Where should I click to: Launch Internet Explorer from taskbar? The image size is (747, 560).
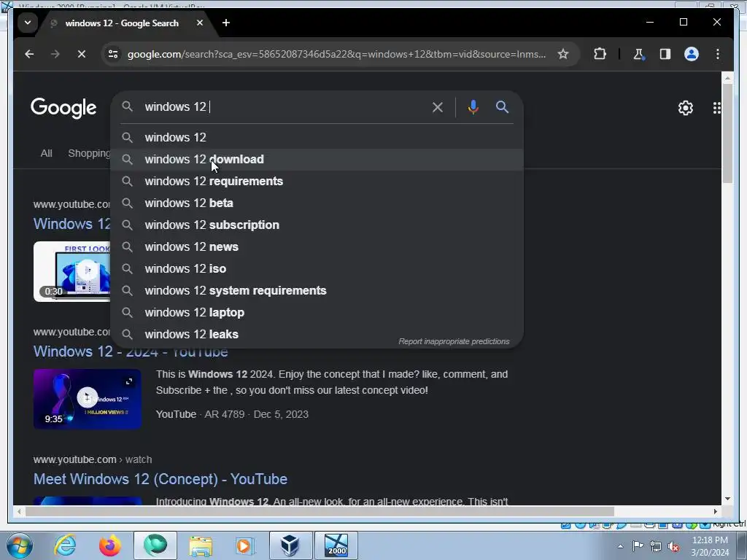tap(65, 545)
